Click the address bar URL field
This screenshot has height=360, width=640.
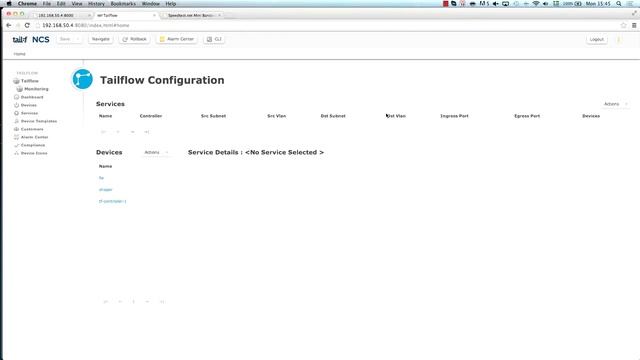click(x=327, y=25)
